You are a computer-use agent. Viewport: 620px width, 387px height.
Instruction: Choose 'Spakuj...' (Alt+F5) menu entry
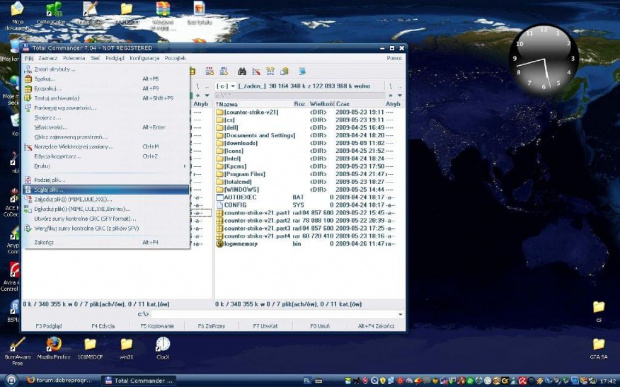pos(106,79)
